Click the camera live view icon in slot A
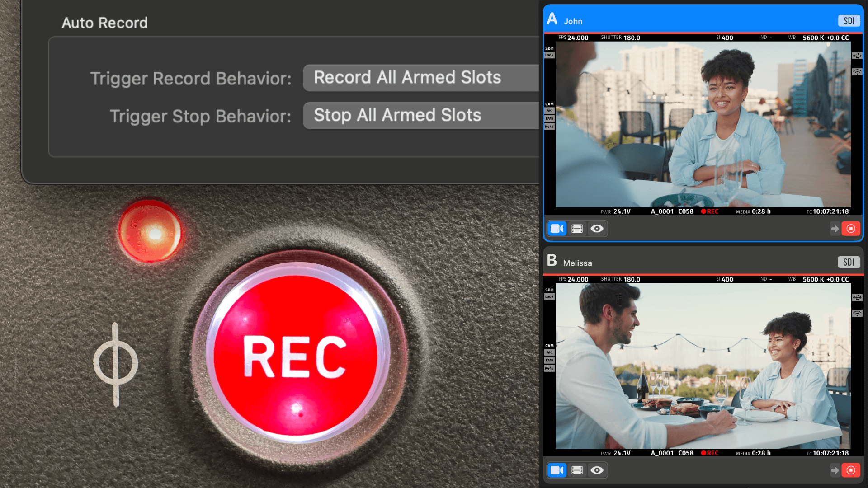The image size is (868, 488). pos(557,229)
